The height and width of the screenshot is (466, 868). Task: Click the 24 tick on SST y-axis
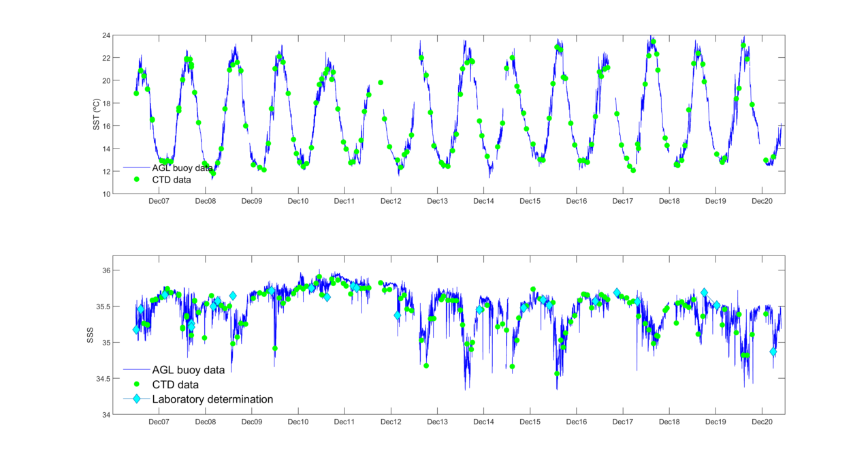pyautogui.click(x=107, y=35)
